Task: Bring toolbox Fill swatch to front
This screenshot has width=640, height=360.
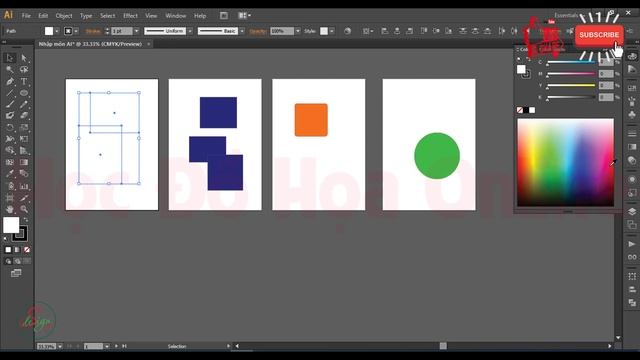Action: click(x=11, y=225)
